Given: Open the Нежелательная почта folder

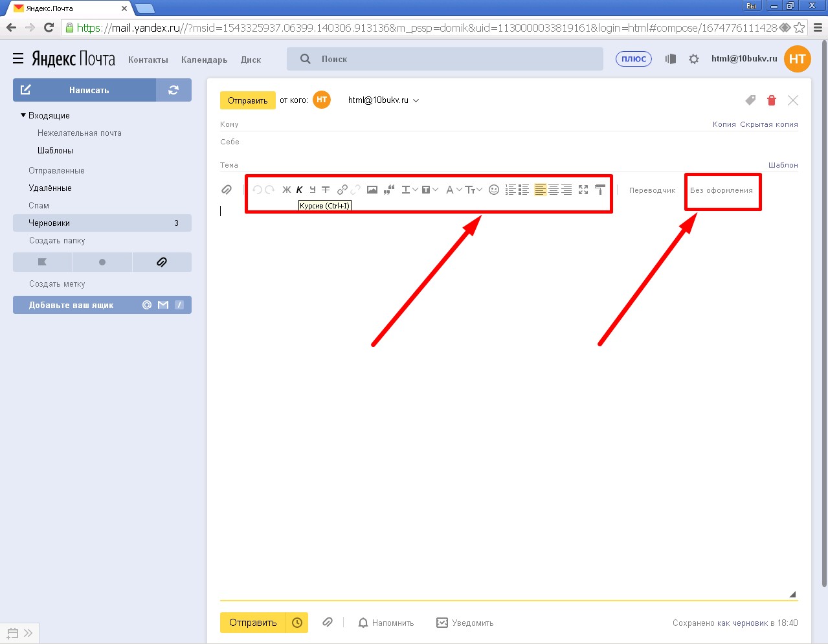Looking at the screenshot, I should (80, 133).
